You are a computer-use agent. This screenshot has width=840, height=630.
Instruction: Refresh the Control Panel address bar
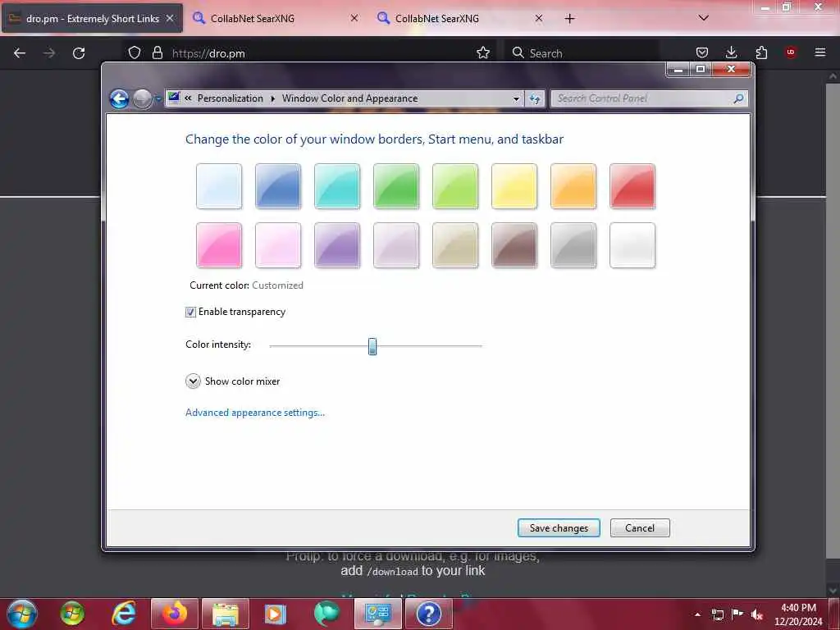(535, 98)
